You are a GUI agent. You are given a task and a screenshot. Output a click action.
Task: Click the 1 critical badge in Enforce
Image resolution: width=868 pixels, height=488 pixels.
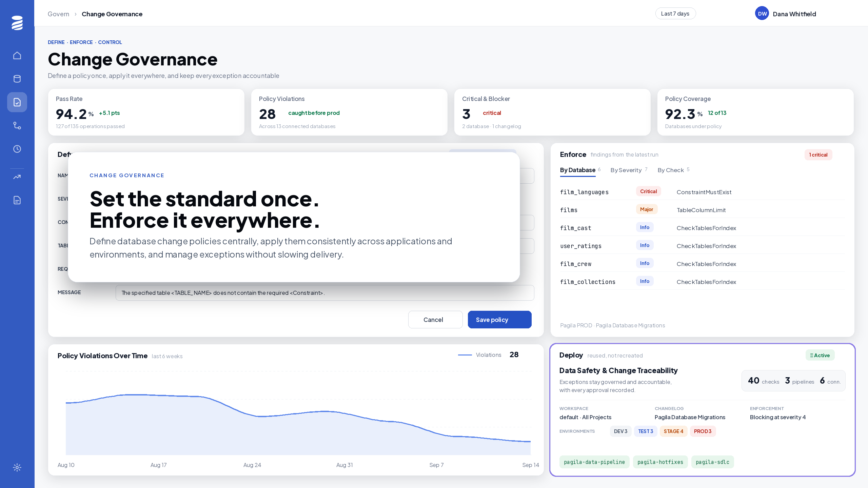coord(818,155)
